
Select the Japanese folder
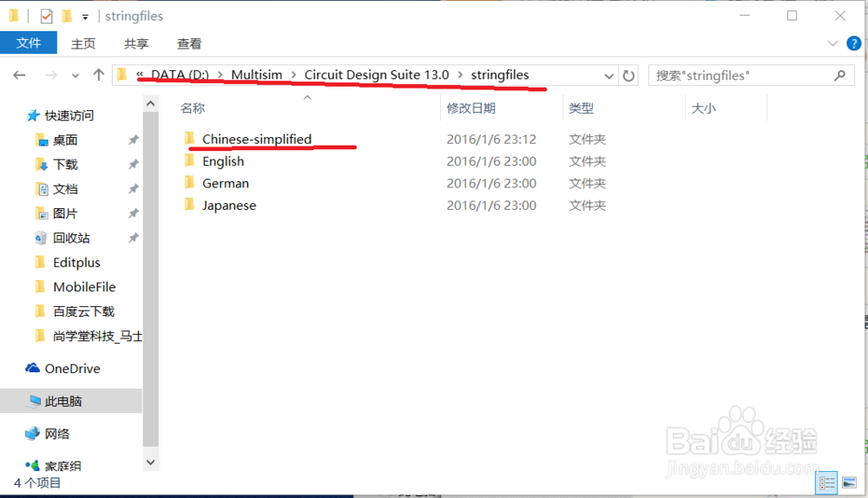(x=229, y=206)
